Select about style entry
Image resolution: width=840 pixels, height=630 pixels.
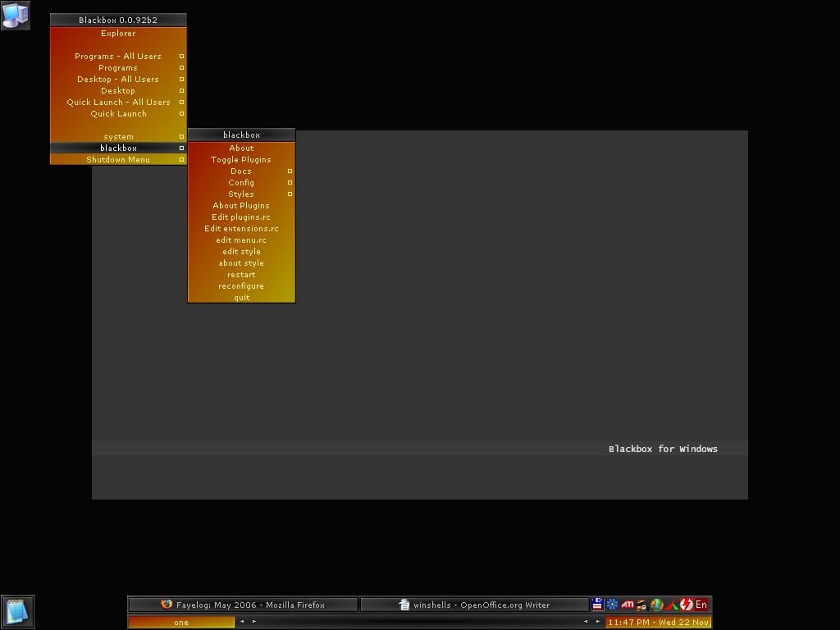pos(242,263)
